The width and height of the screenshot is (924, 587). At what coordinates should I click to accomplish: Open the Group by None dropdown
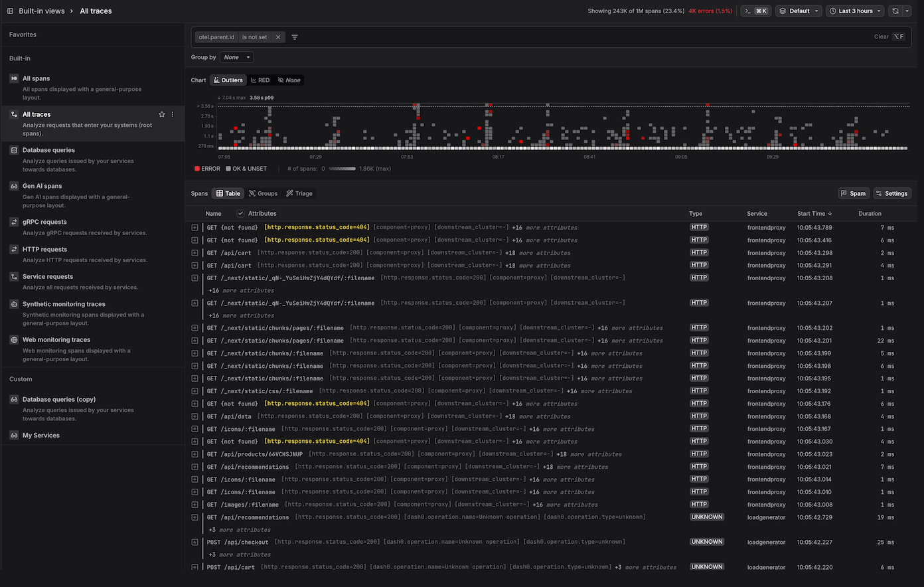tap(236, 57)
